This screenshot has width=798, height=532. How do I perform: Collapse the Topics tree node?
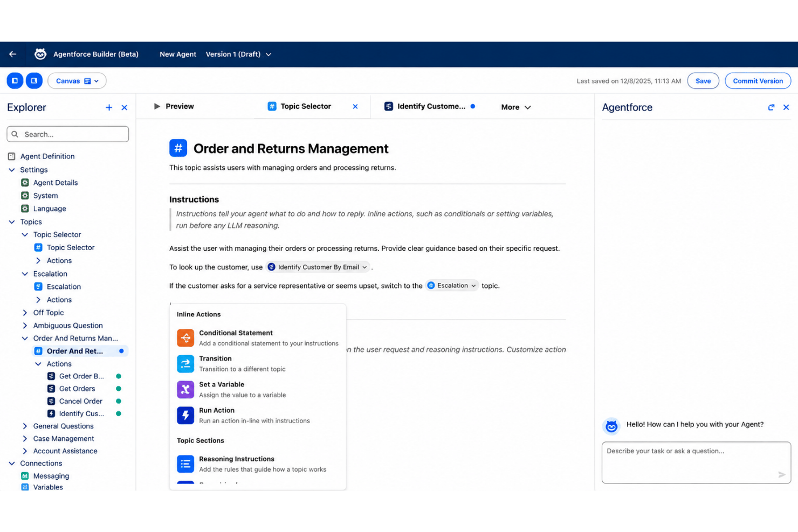click(x=12, y=222)
